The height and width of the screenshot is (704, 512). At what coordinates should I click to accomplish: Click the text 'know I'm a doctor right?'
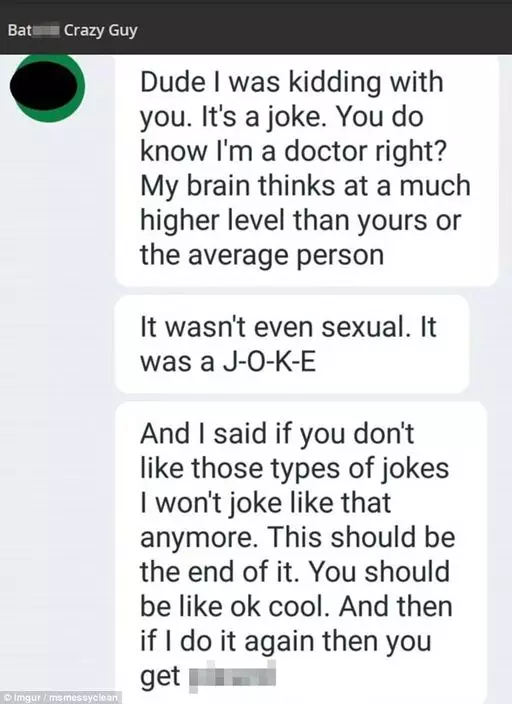pos(294,151)
